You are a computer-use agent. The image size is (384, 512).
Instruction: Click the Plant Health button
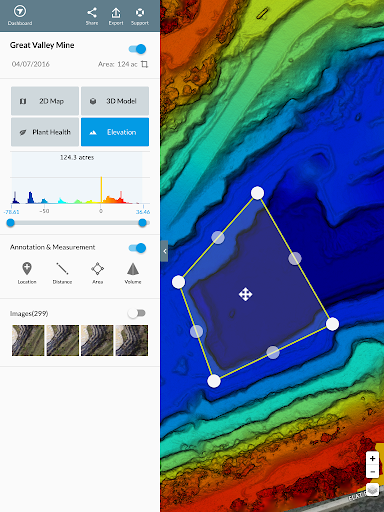pyautogui.click(x=45, y=132)
